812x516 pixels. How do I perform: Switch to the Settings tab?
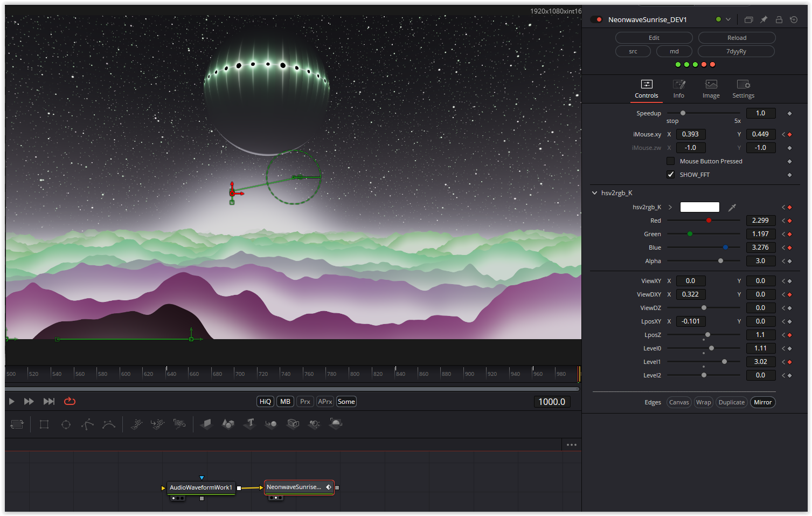pyautogui.click(x=743, y=89)
